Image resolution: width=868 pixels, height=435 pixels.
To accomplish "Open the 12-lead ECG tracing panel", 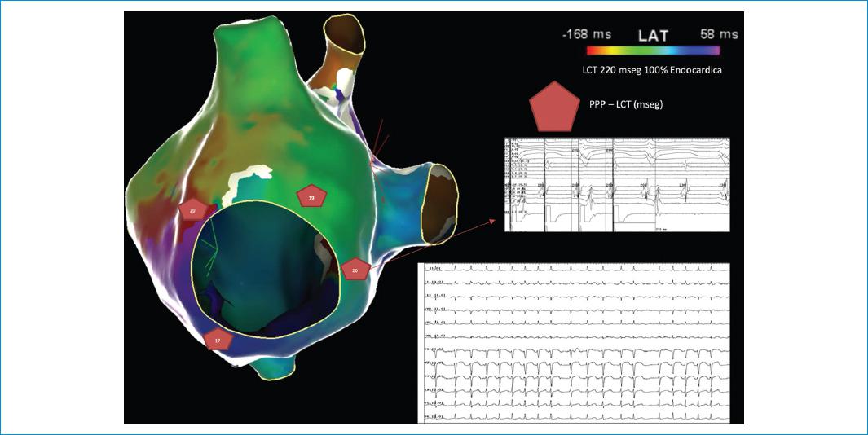I will click(x=574, y=342).
